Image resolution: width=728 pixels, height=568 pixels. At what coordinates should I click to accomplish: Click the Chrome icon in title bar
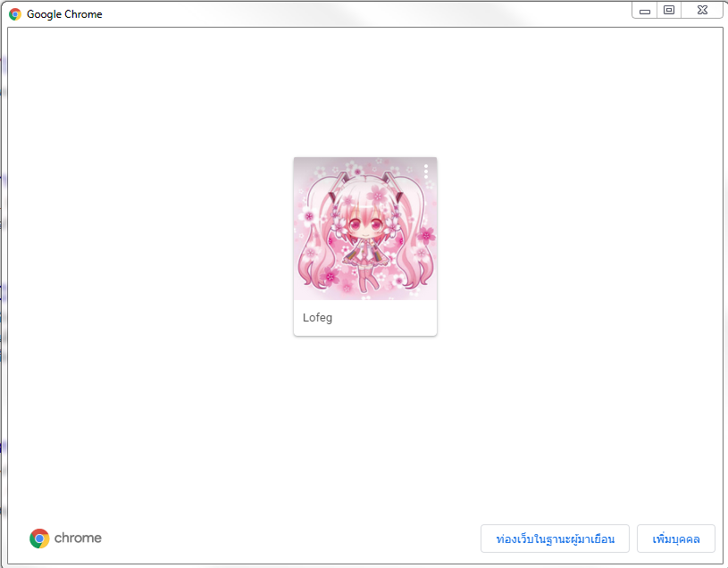pos(15,14)
